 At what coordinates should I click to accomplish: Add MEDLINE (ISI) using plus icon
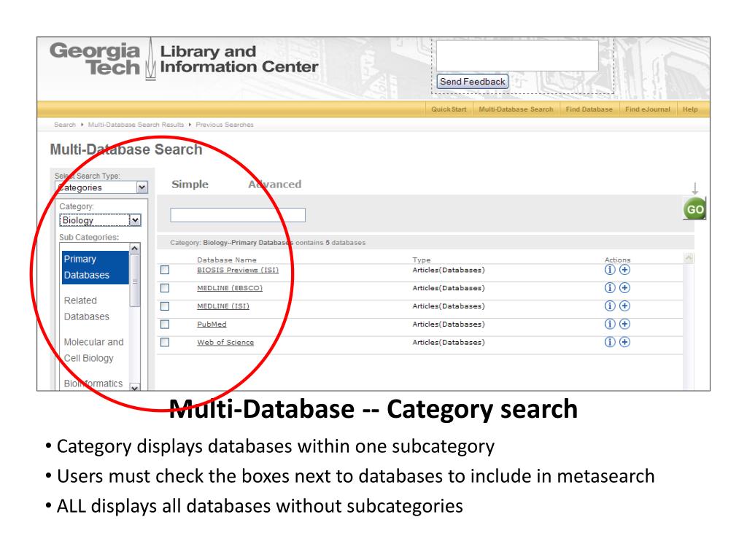(x=624, y=306)
